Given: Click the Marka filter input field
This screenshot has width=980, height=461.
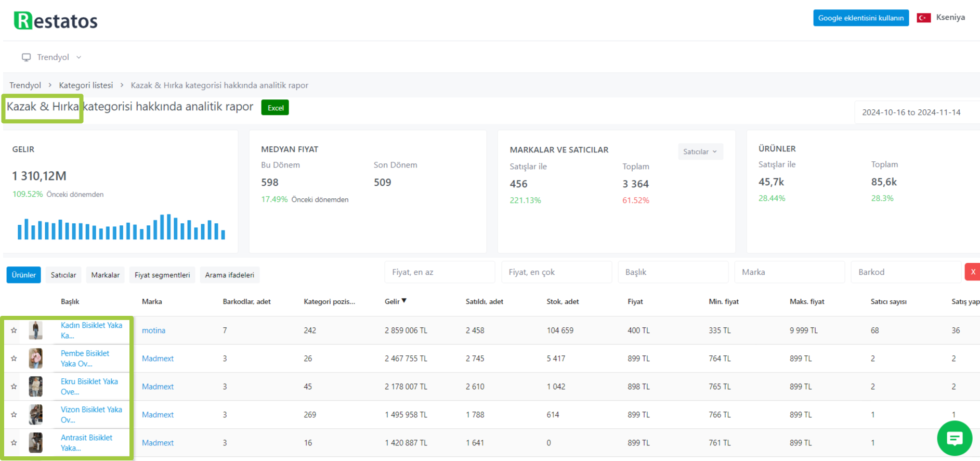Looking at the screenshot, I should pos(789,272).
